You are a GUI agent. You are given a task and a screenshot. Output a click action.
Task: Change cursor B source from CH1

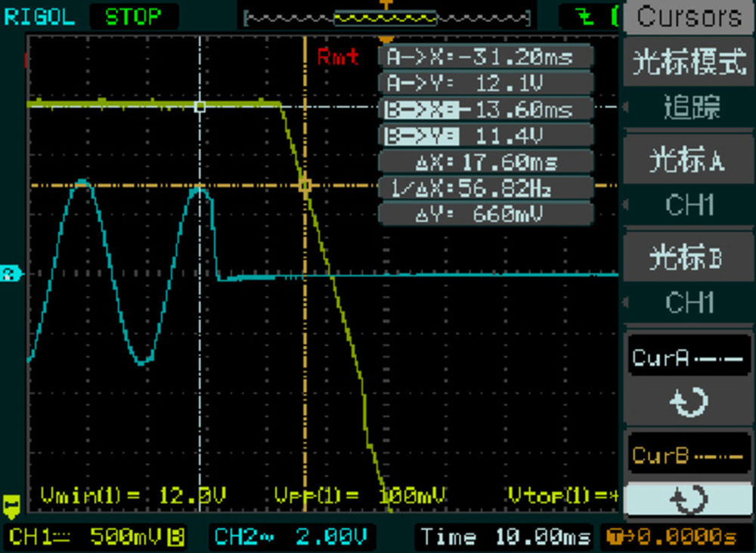click(x=689, y=302)
